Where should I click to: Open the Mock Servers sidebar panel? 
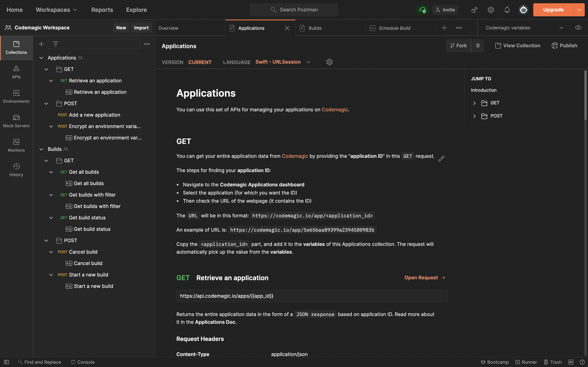click(x=16, y=121)
